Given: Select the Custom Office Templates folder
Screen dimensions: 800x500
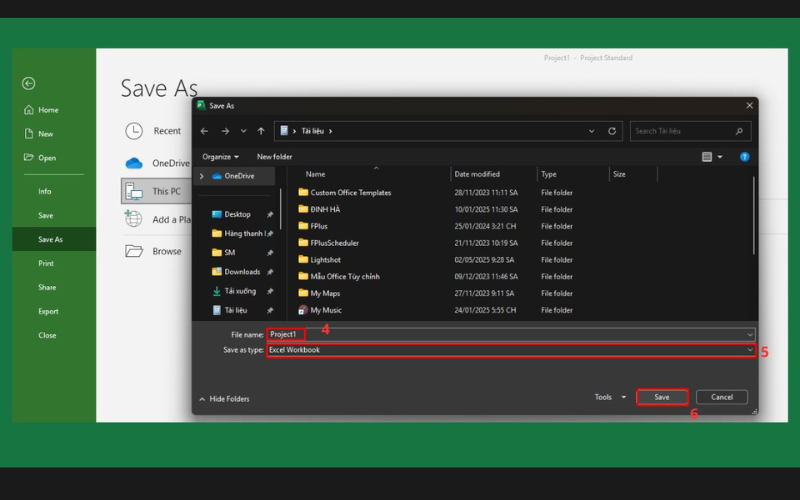Looking at the screenshot, I should [350, 192].
